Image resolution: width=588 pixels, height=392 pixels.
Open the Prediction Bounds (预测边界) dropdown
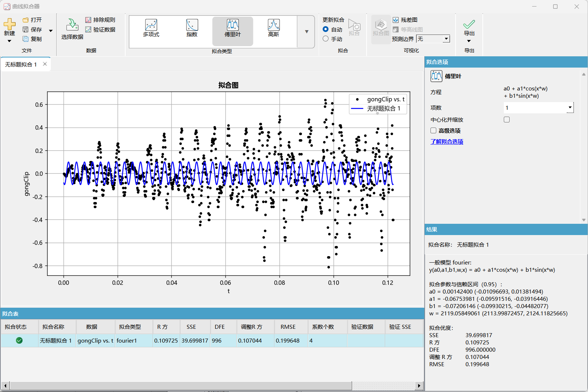click(x=446, y=39)
